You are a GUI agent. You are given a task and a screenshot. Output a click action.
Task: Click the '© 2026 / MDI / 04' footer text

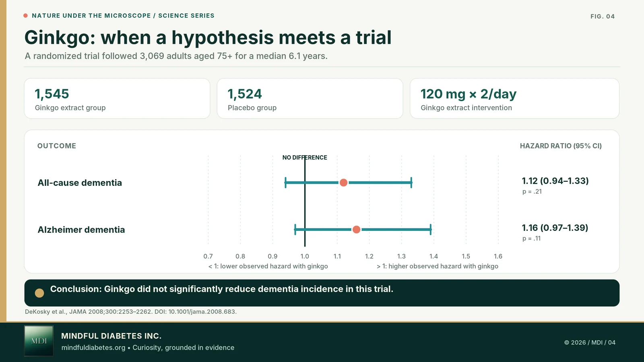(x=590, y=343)
